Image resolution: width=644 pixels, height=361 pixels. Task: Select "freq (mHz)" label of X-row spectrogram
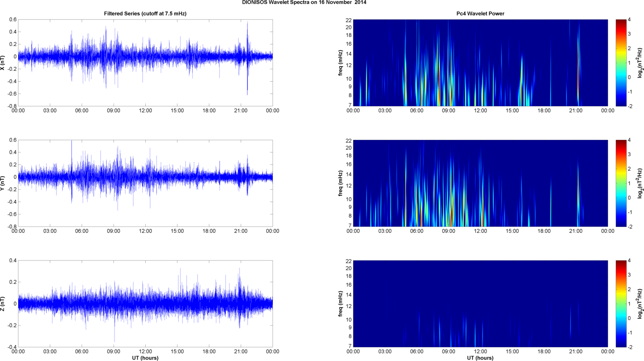click(x=340, y=63)
